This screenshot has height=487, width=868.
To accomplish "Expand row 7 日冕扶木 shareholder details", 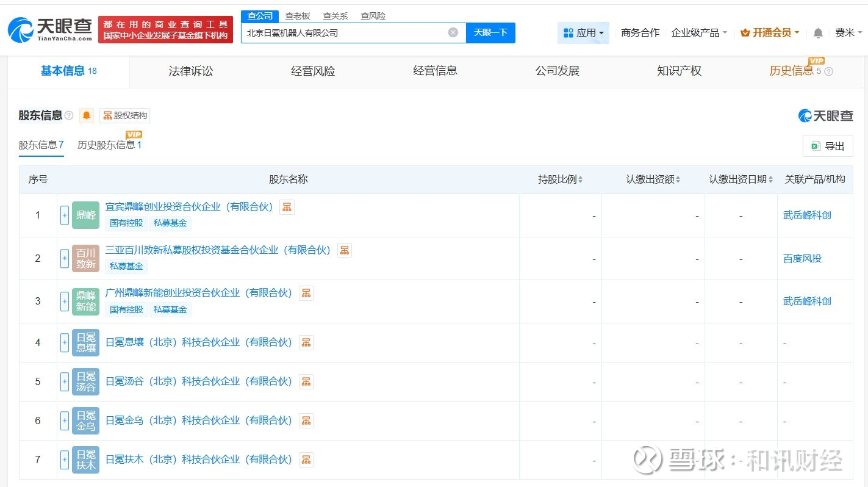I will coord(65,460).
